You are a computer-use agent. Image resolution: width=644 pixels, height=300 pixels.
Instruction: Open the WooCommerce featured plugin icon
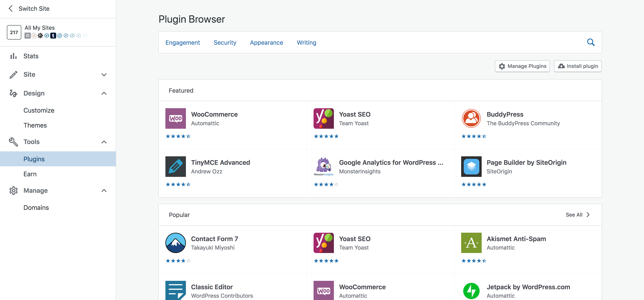click(176, 118)
